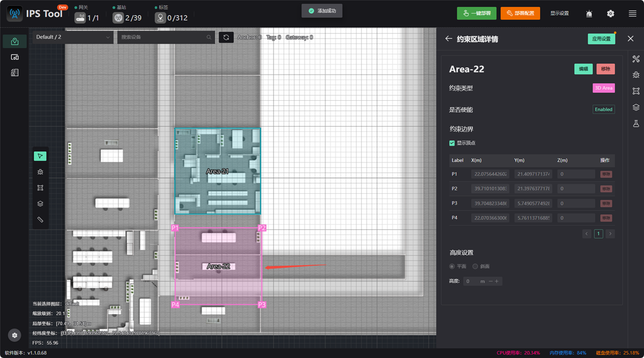This screenshot has height=358, width=644.
Task: Open the layers icon in right strip
Action: pos(636,107)
